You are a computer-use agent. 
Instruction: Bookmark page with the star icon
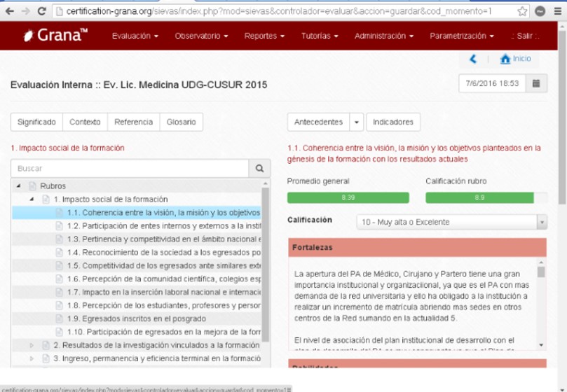coord(522,11)
